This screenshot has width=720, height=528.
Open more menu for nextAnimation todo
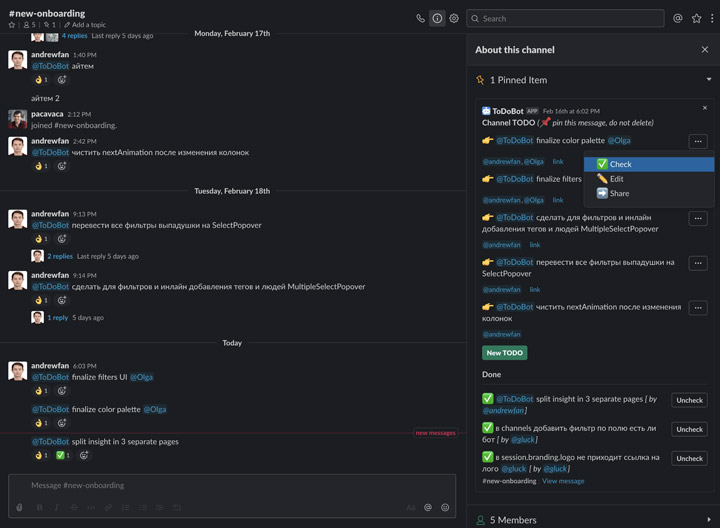pos(698,308)
